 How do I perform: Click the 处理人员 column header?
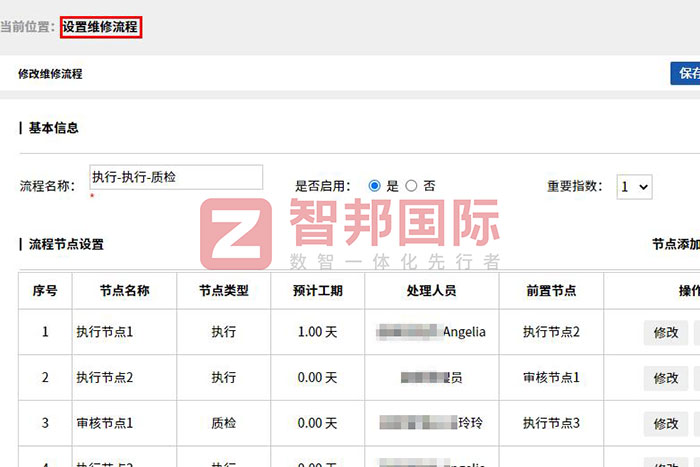click(x=432, y=291)
